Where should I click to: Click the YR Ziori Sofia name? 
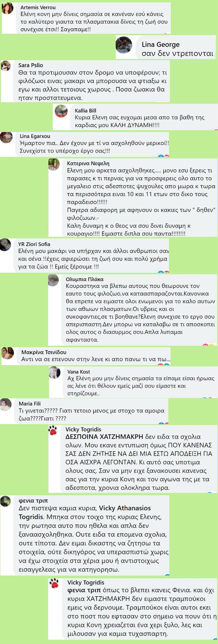click(34, 244)
